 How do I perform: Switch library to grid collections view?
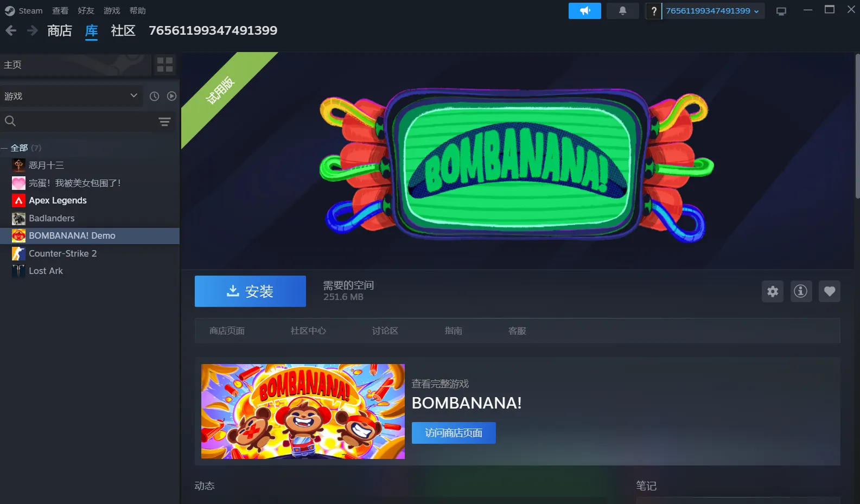(x=164, y=65)
